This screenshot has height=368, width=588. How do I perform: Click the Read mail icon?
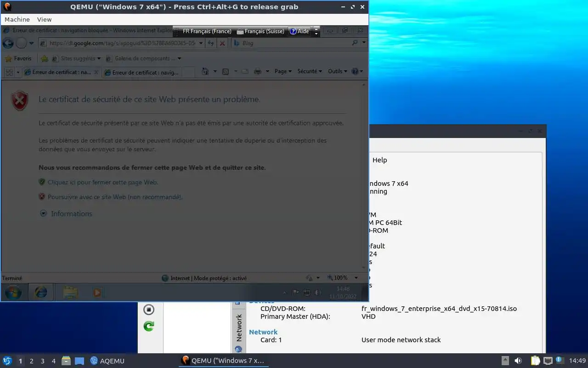pos(245,71)
